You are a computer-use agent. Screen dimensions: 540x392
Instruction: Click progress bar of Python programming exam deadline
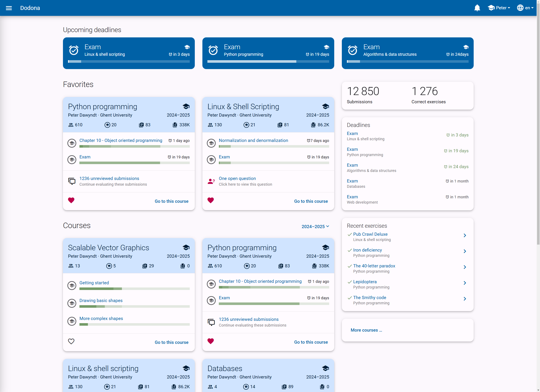[x=268, y=61]
